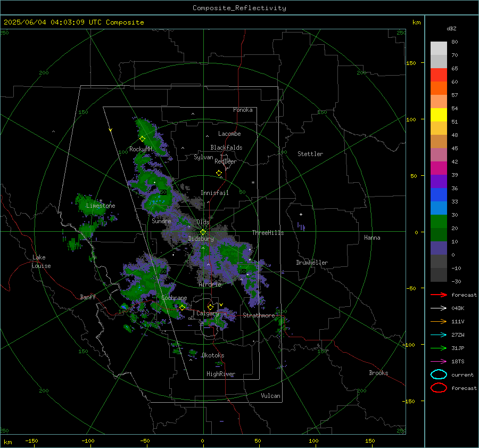Click the Vulcan label on map

pos(271,396)
